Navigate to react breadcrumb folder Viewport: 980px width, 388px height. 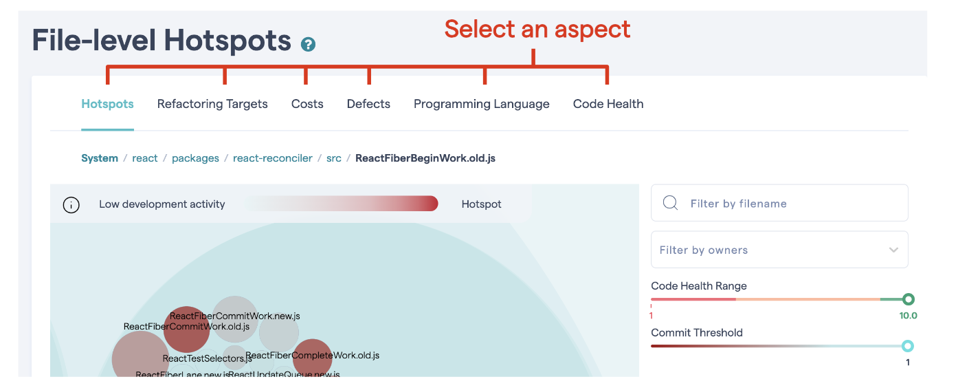click(145, 158)
